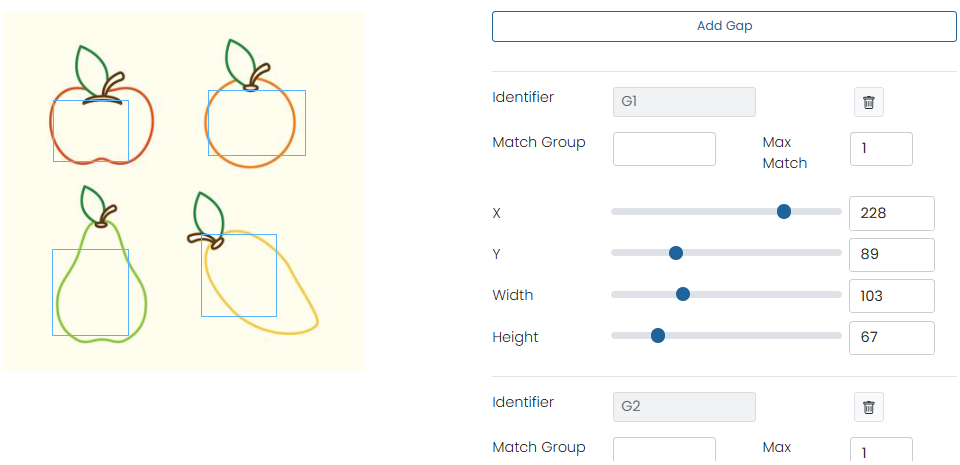
Task: Focus the G1 Max Match field
Action: (881, 149)
